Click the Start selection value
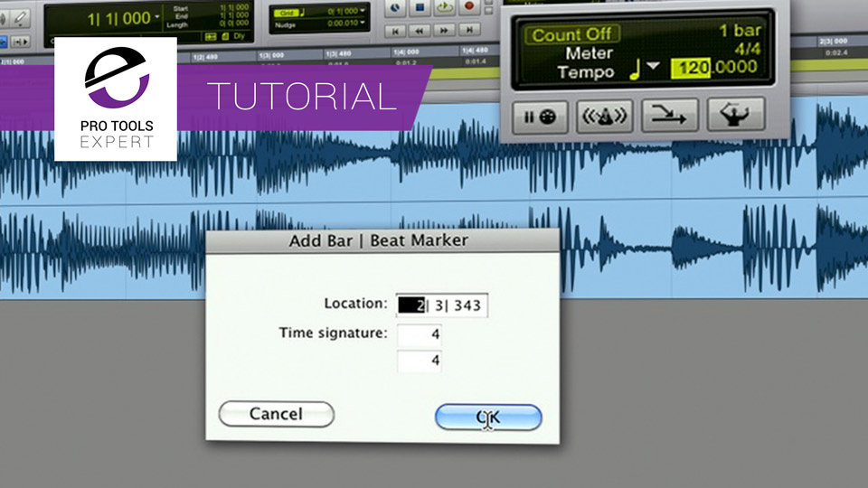The image size is (868, 488). click(234, 7)
